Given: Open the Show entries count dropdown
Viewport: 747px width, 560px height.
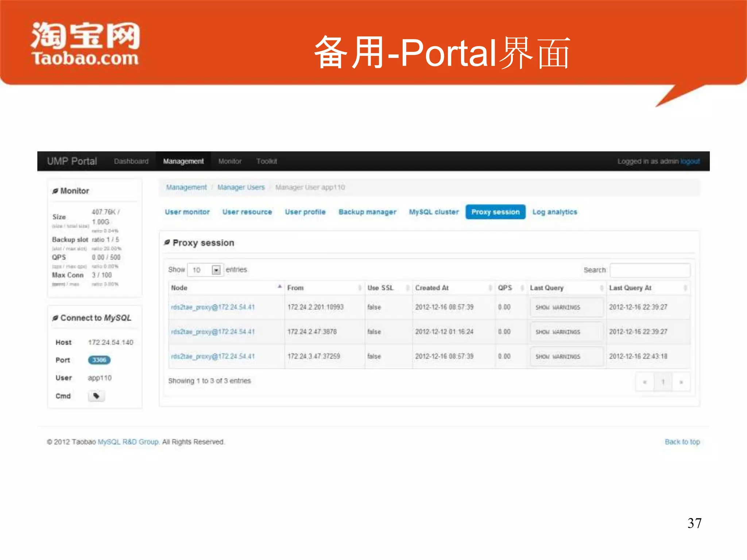Looking at the screenshot, I should click(x=216, y=270).
